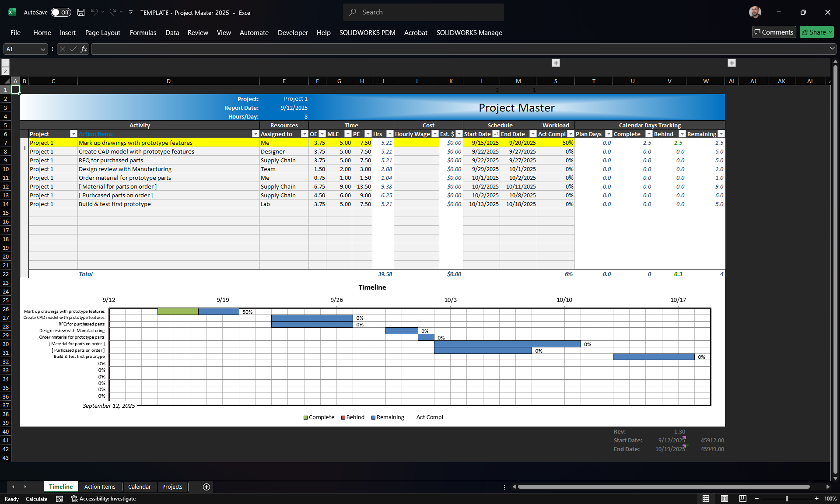Open the Start Date filter dropdown
Screen dimensions: 840x504
point(495,134)
